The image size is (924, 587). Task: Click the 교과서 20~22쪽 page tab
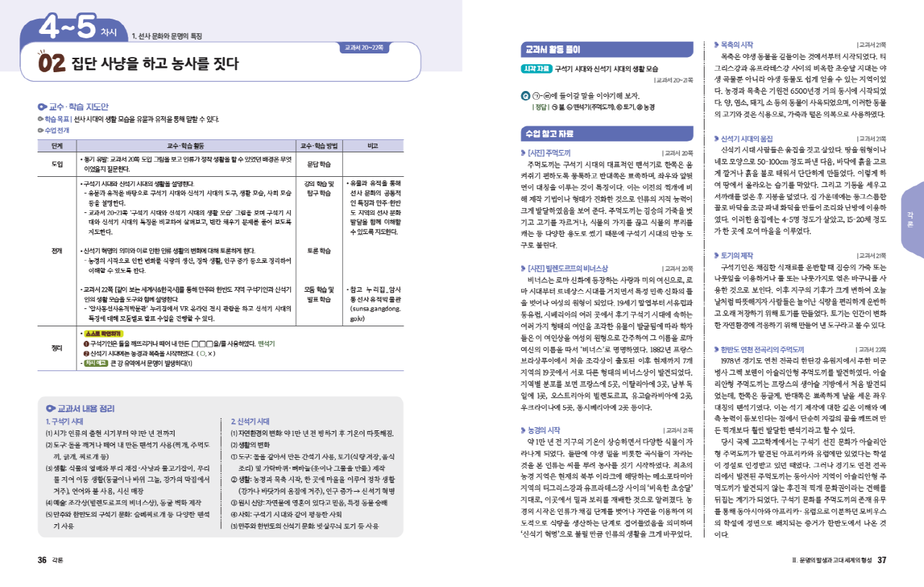pos(365,48)
